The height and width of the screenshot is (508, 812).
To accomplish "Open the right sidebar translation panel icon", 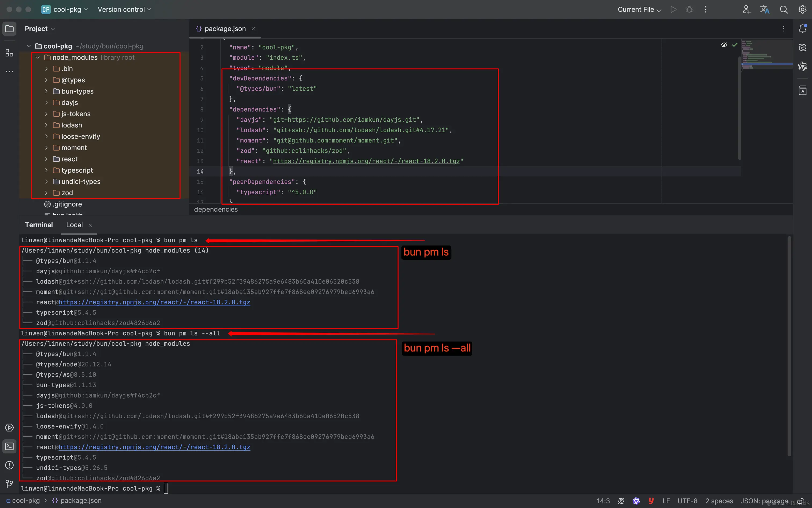I will coord(802,90).
